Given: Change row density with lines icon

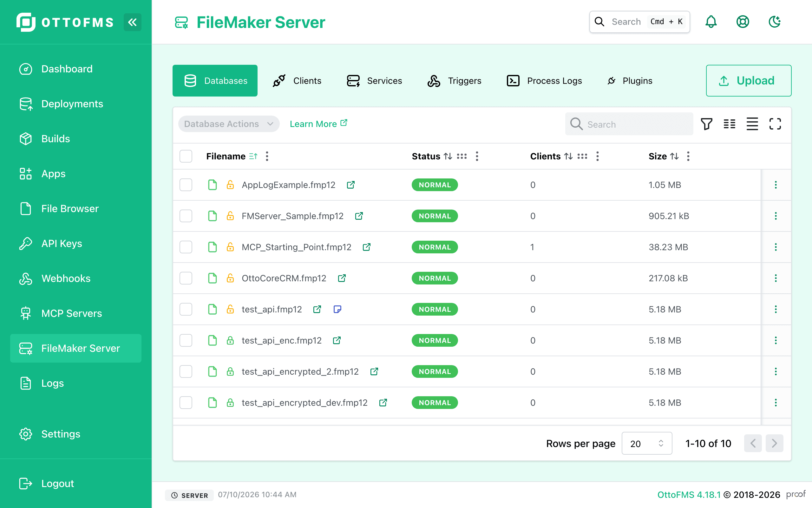Looking at the screenshot, I should [x=752, y=124].
